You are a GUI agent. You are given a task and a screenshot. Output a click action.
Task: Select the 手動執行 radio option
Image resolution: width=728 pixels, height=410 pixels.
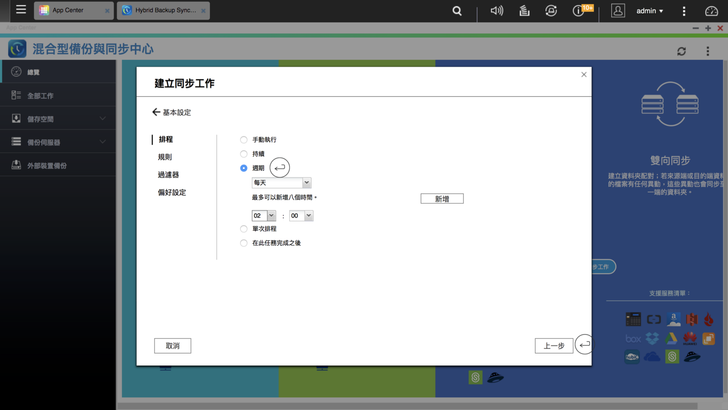point(243,140)
